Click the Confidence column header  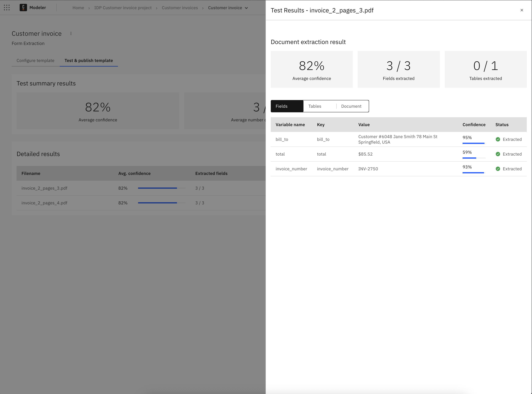pyautogui.click(x=474, y=125)
